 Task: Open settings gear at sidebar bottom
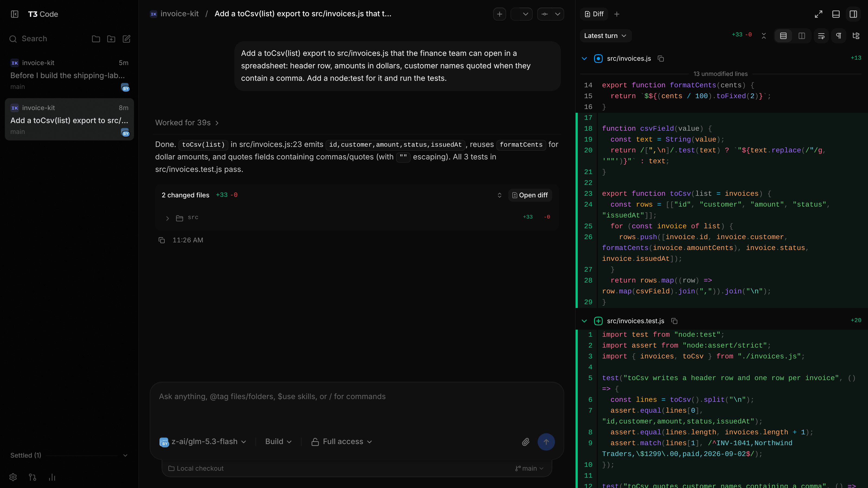13,477
